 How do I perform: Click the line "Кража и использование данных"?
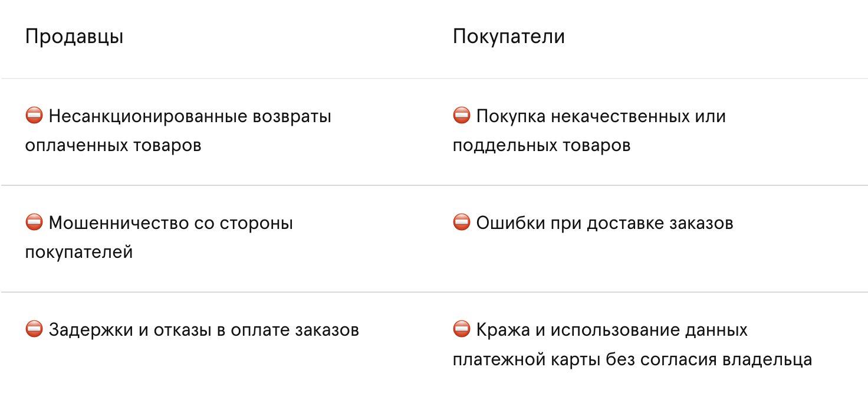pos(611,330)
